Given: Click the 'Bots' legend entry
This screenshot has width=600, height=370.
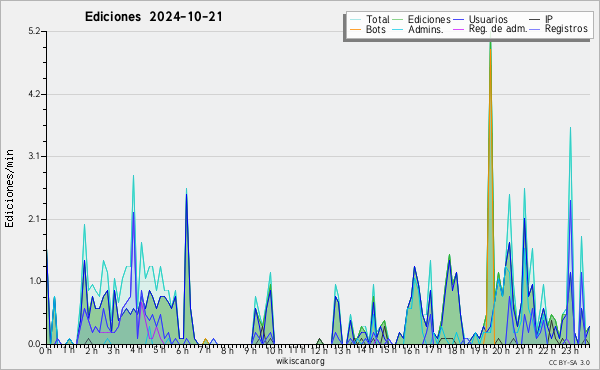Looking at the screenshot, I should [376, 29].
